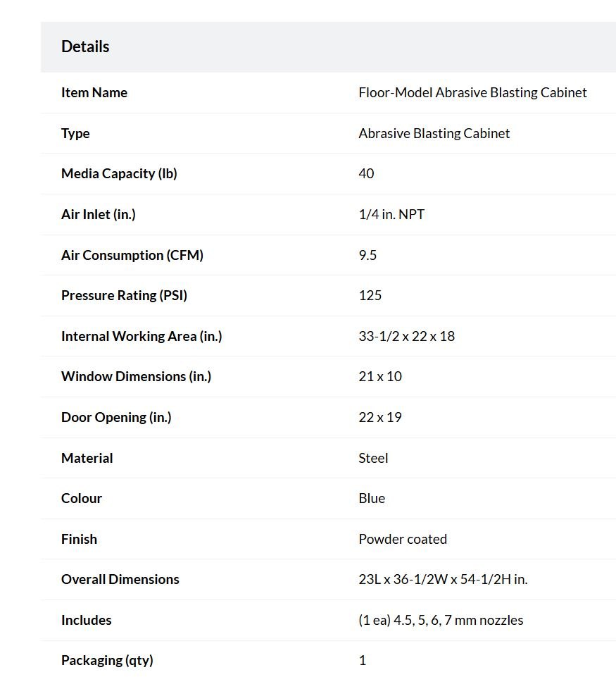Select the Pressure Rating (PSI) label
The width and height of the screenshot is (616, 677).
[x=124, y=295]
